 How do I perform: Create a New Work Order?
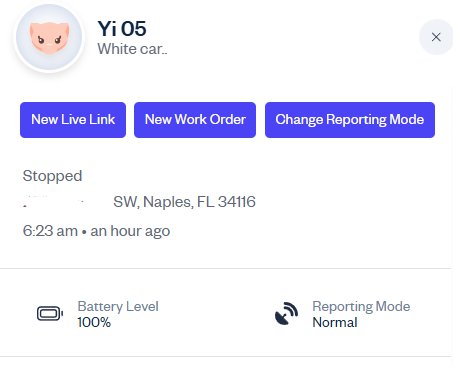(195, 120)
